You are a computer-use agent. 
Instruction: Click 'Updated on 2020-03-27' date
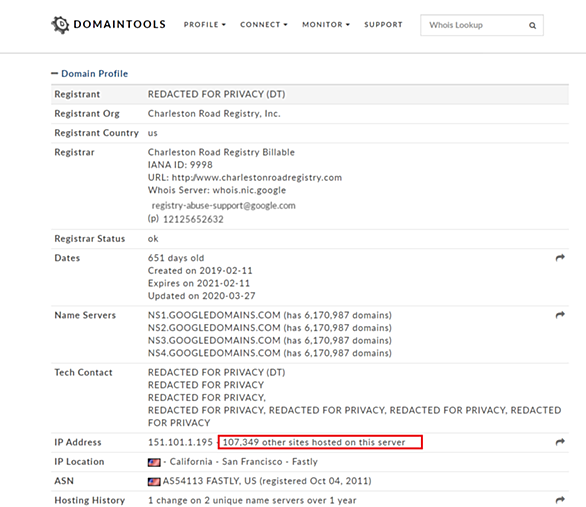point(202,296)
